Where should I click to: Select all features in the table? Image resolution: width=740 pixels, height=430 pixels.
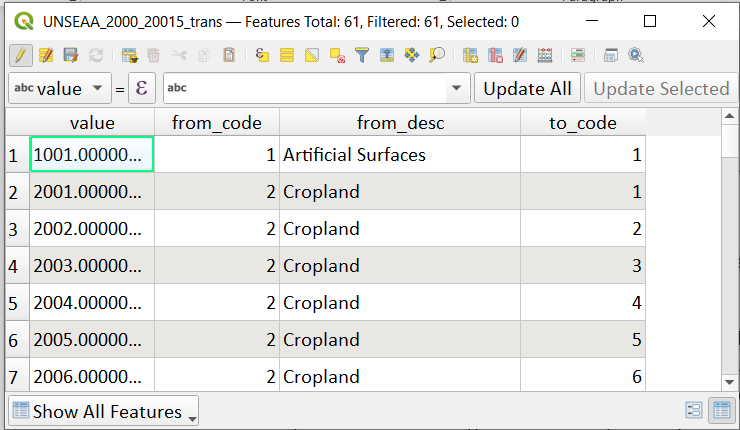tap(286, 55)
